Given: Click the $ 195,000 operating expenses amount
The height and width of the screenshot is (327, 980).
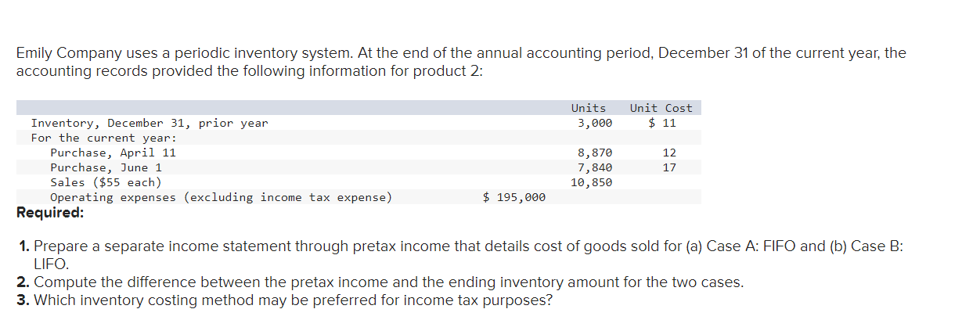Looking at the screenshot, I should [515, 197].
